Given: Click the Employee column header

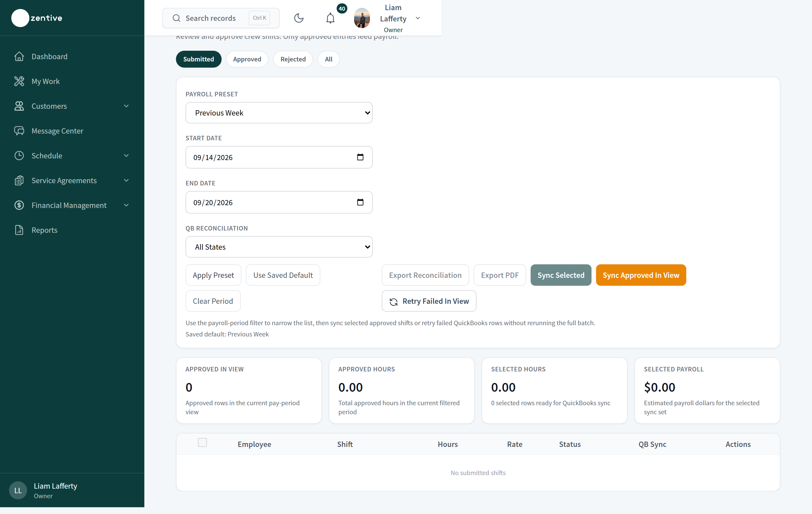Looking at the screenshot, I should (254, 444).
